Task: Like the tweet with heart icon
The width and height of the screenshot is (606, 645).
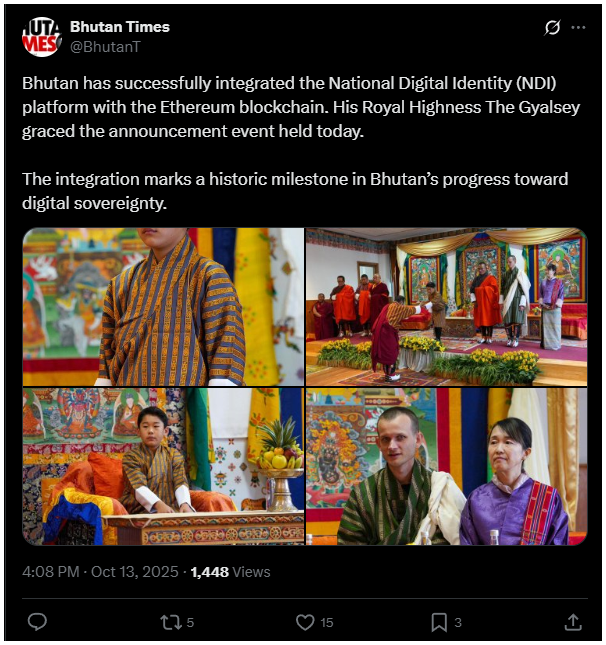Action: coord(306,622)
